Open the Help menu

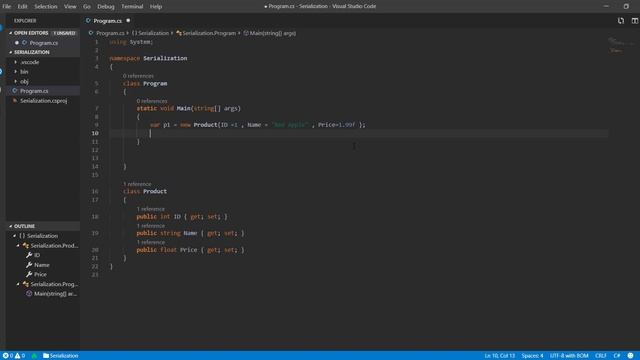(156, 7)
